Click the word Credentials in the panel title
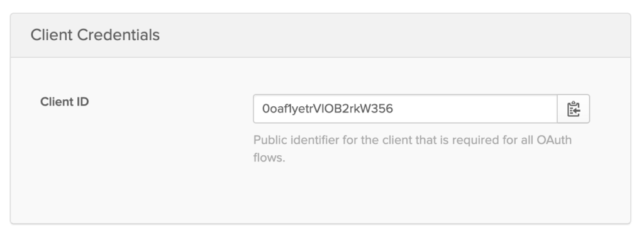 coord(118,35)
